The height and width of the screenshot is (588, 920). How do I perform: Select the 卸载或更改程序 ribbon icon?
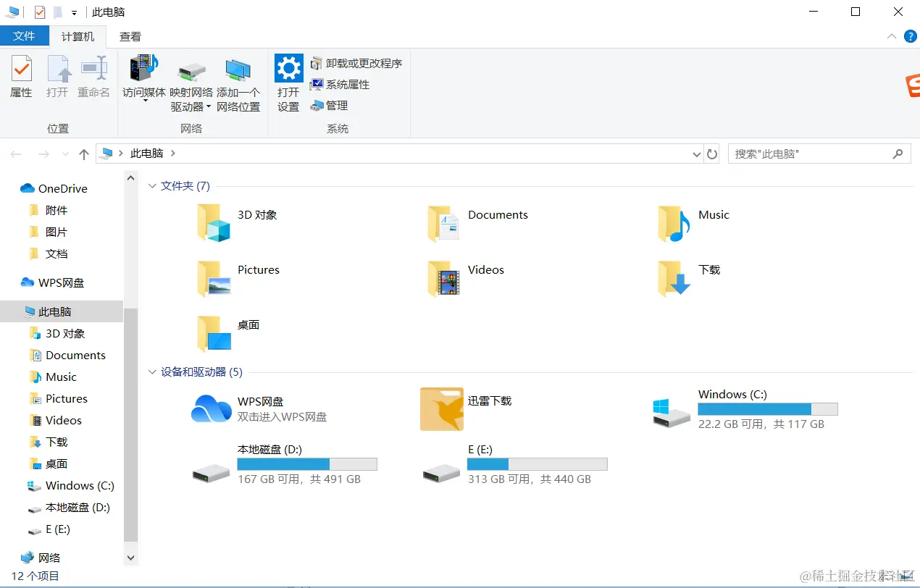click(x=357, y=63)
